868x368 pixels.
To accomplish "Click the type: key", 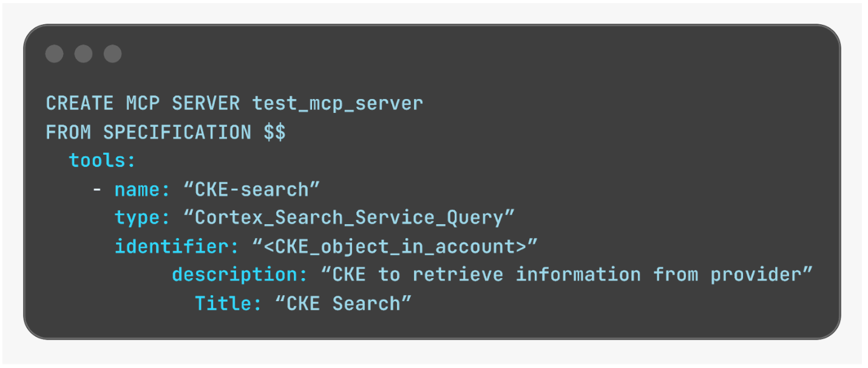I will (143, 218).
